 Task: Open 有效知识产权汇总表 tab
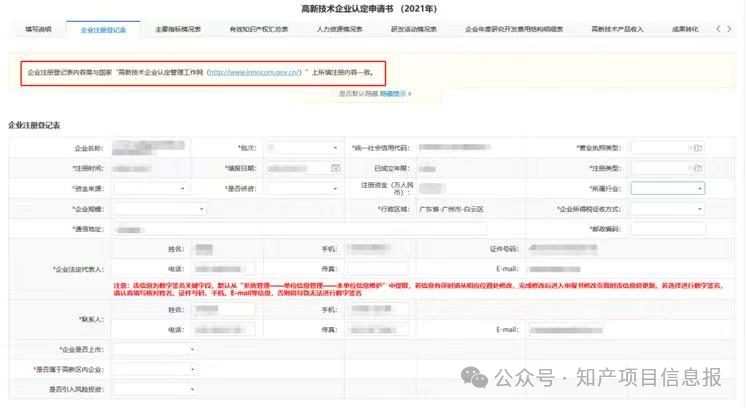[x=259, y=29]
